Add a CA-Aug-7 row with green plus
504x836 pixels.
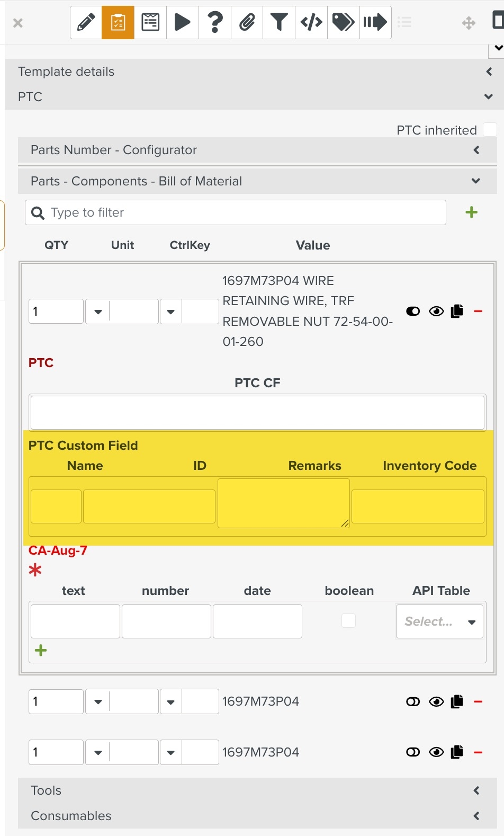coord(41,651)
